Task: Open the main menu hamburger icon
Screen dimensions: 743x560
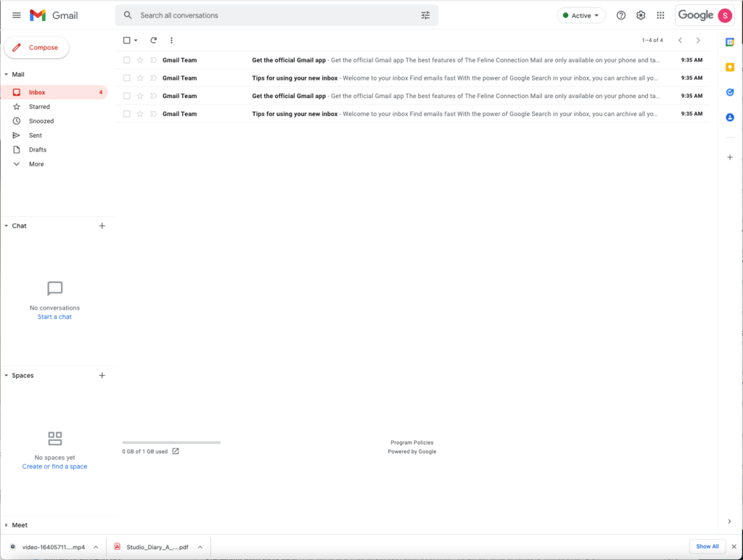Action: pyautogui.click(x=16, y=15)
